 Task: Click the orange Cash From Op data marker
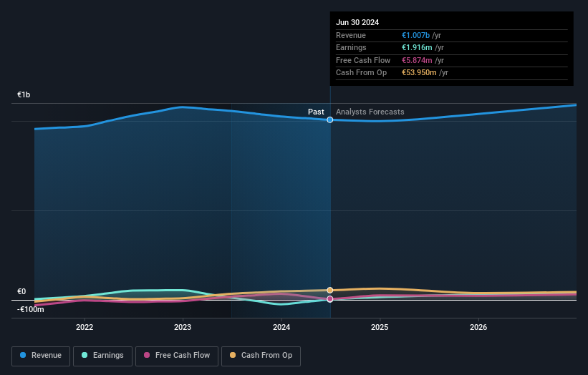point(330,291)
